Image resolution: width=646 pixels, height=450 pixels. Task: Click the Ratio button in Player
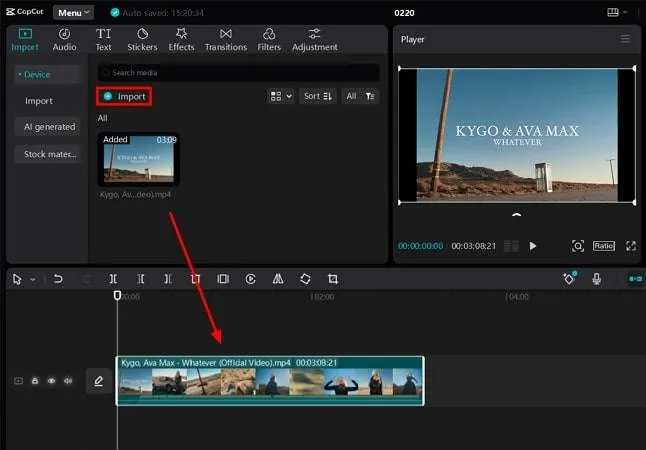pos(603,246)
